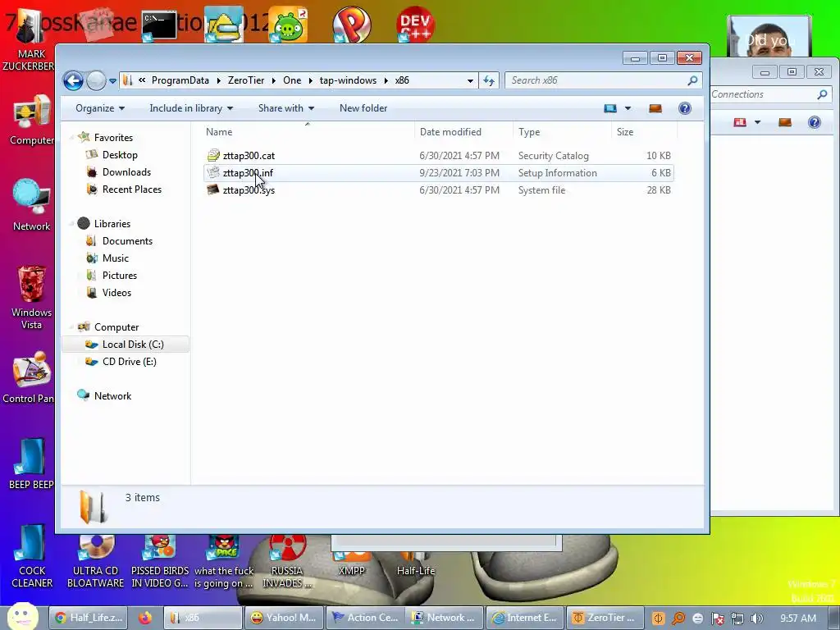Select Documents library
The height and width of the screenshot is (630, 840).
click(127, 241)
